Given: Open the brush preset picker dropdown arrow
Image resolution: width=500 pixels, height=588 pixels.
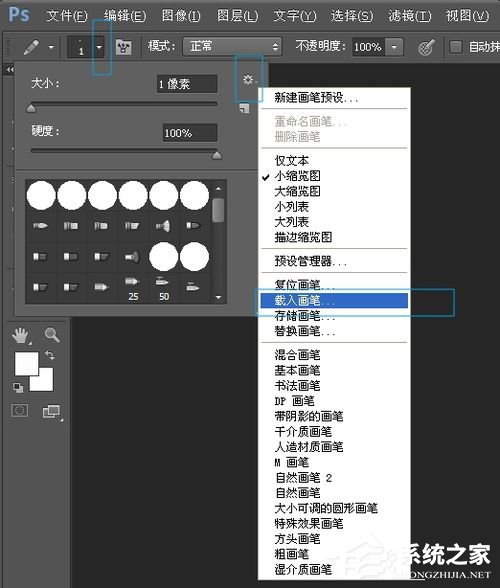Looking at the screenshot, I should tap(99, 47).
